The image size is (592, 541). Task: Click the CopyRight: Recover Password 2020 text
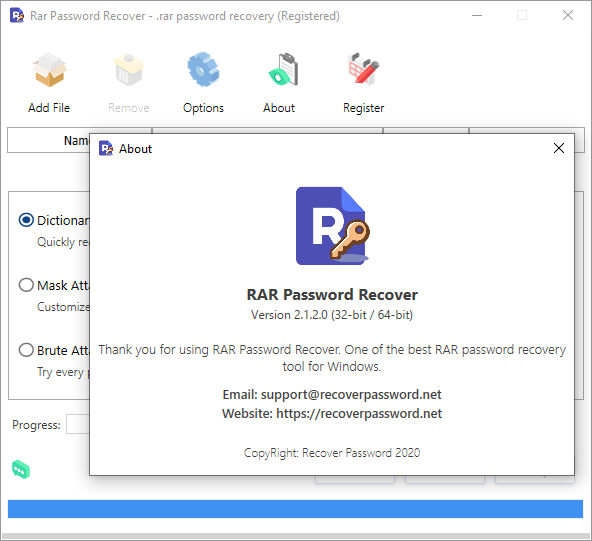point(332,453)
